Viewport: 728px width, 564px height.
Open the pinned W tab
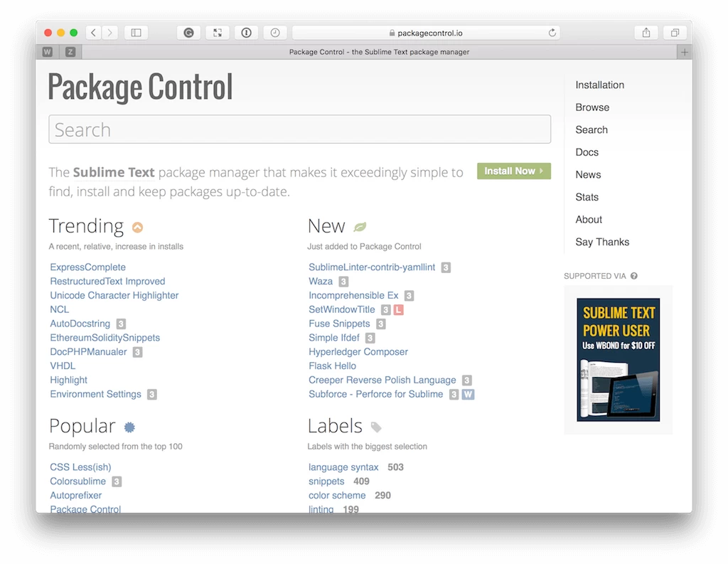click(x=48, y=52)
